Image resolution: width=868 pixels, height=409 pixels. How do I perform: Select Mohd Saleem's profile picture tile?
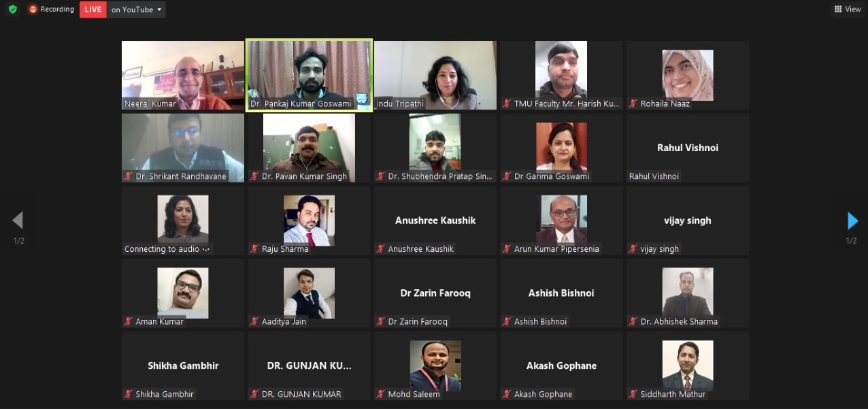pyautogui.click(x=435, y=365)
